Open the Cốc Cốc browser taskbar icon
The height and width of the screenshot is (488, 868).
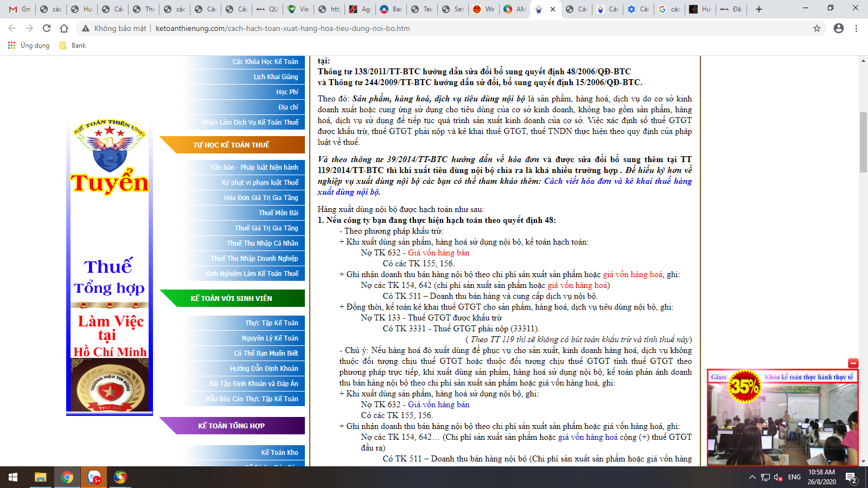pos(120,477)
